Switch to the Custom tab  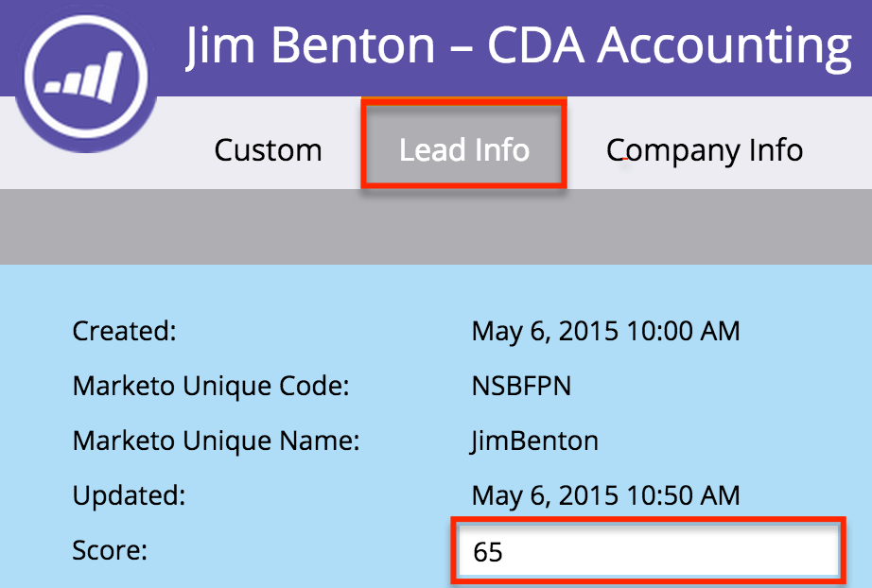(x=268, y=148)
